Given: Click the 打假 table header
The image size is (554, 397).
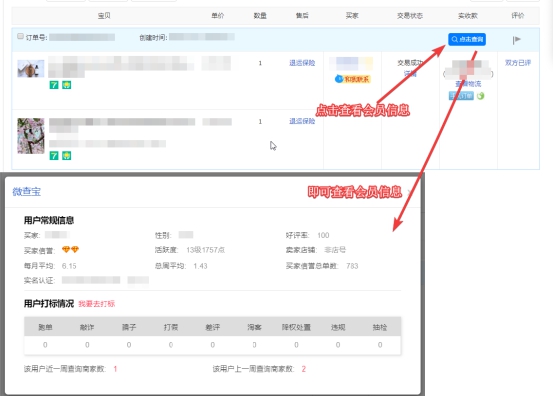Looking at the screenshot, I should tap(171, 327).
